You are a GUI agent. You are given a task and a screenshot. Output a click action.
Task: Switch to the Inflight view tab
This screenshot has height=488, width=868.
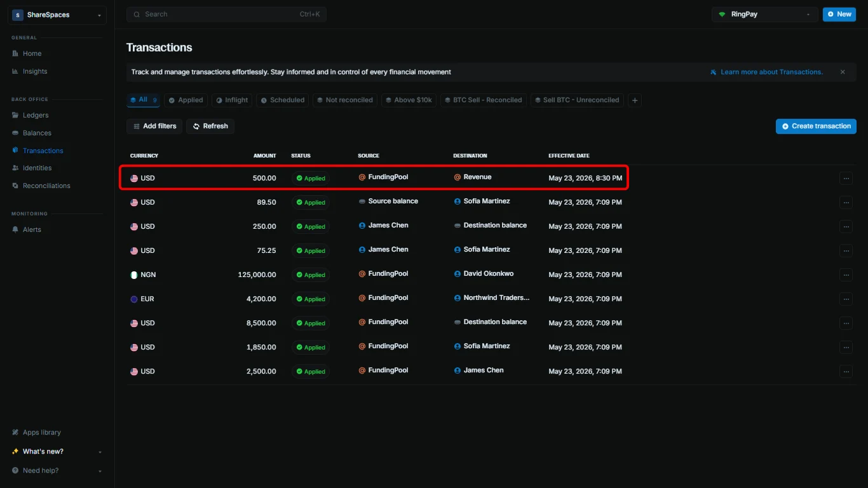232,100
